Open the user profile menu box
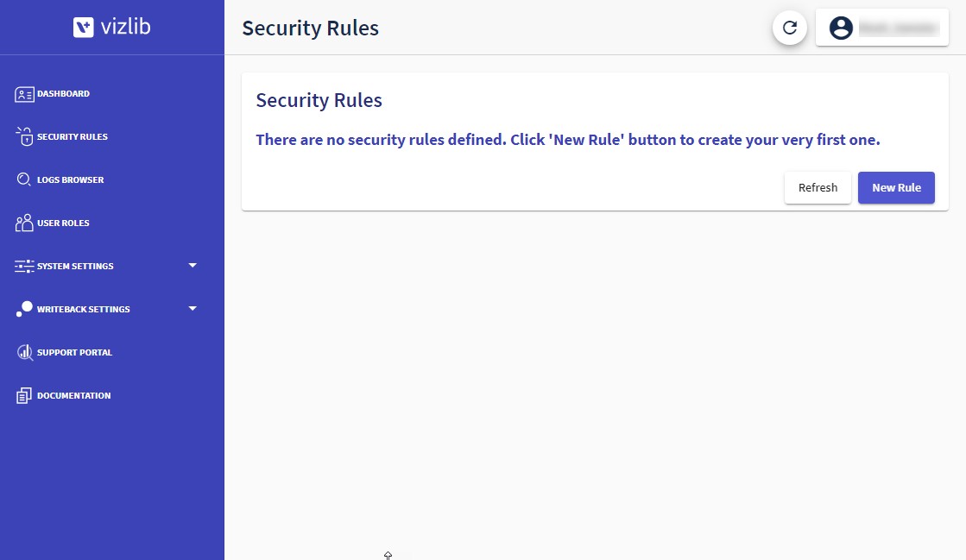 (x=881, y=28)
